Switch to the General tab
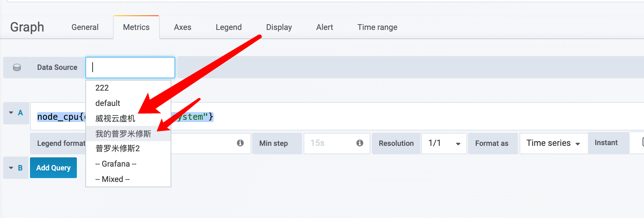The height and width of the screenshot is (218, 644). [x=85, y=27]
